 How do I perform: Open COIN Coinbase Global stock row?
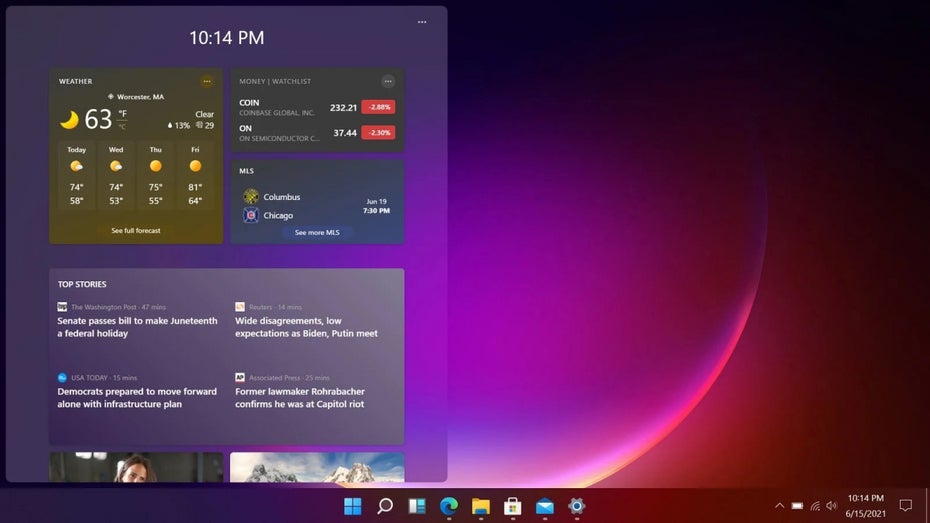coord(317,107)
